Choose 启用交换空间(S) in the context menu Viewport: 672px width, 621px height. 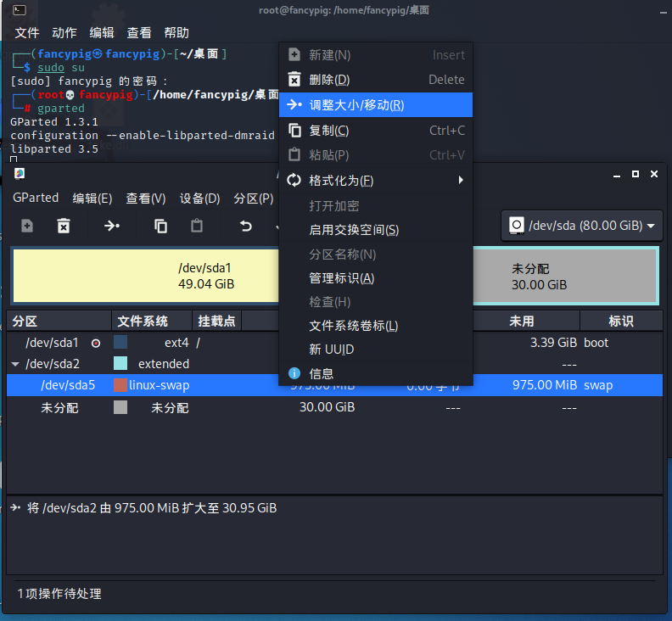point(375,230)
